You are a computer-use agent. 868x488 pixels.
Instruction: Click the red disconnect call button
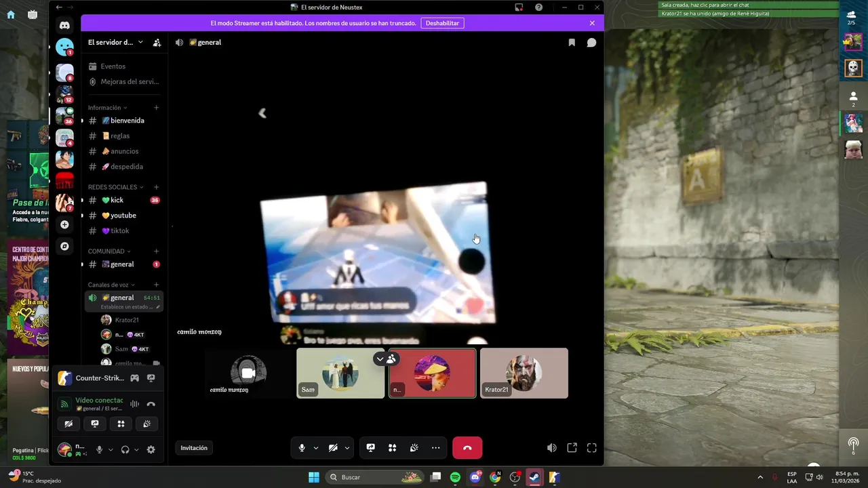click(467, 448)
